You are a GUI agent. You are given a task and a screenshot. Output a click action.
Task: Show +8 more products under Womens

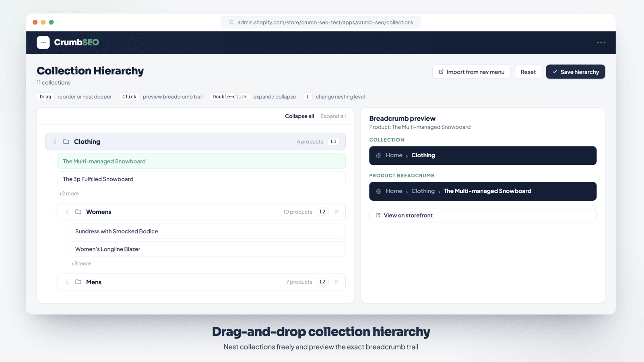[x=81, y=263]
